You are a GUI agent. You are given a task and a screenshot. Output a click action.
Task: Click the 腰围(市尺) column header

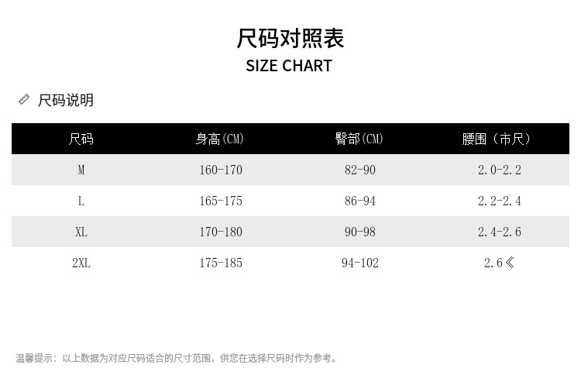coord(497,139)
